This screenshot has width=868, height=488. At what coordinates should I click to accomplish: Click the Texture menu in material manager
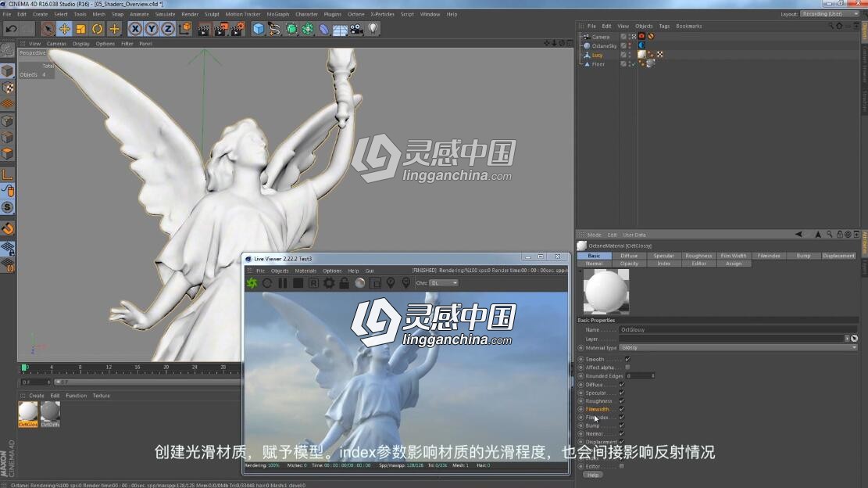[102, 396]
